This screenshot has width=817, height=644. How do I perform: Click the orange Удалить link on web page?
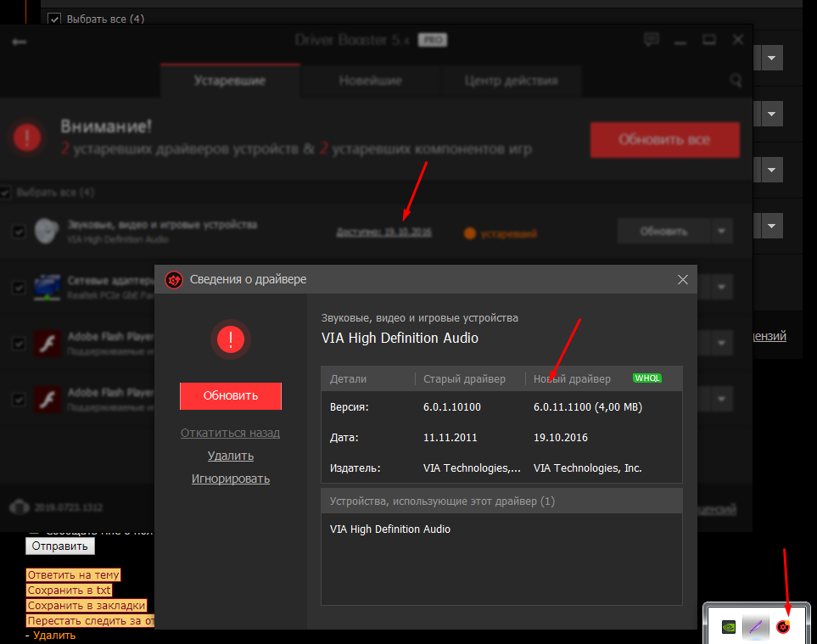54,636
